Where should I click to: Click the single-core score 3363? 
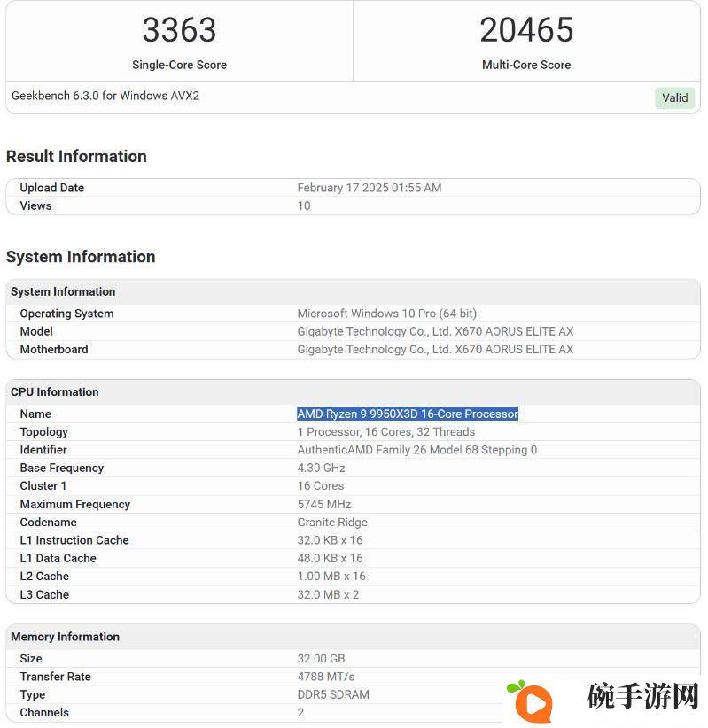(x=179, y=30)
